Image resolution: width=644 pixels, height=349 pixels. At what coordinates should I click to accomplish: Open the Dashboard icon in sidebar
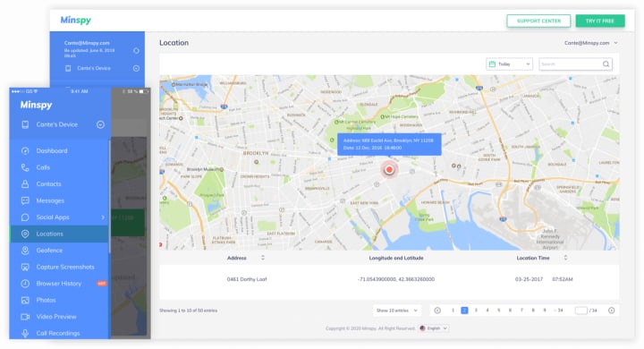click(25, 151)
